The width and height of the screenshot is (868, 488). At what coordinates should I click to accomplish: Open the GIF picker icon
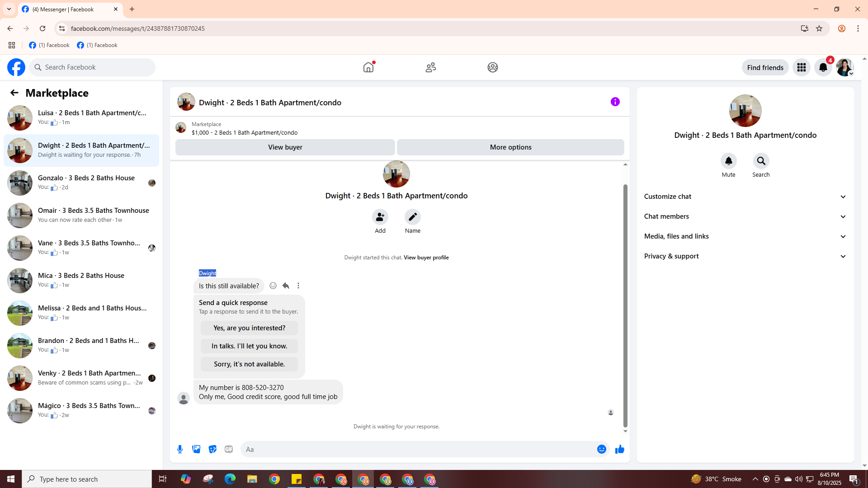tap(229, 449)
